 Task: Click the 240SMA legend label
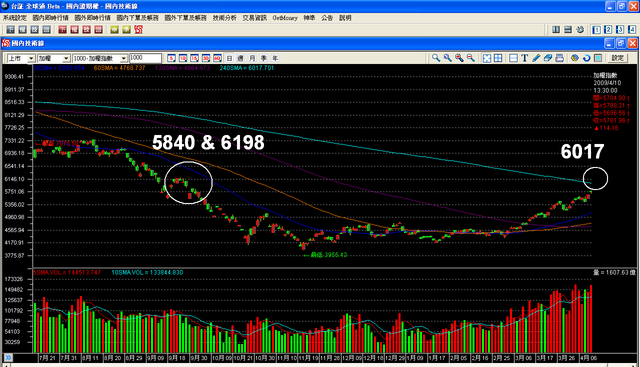coord(247,68)
